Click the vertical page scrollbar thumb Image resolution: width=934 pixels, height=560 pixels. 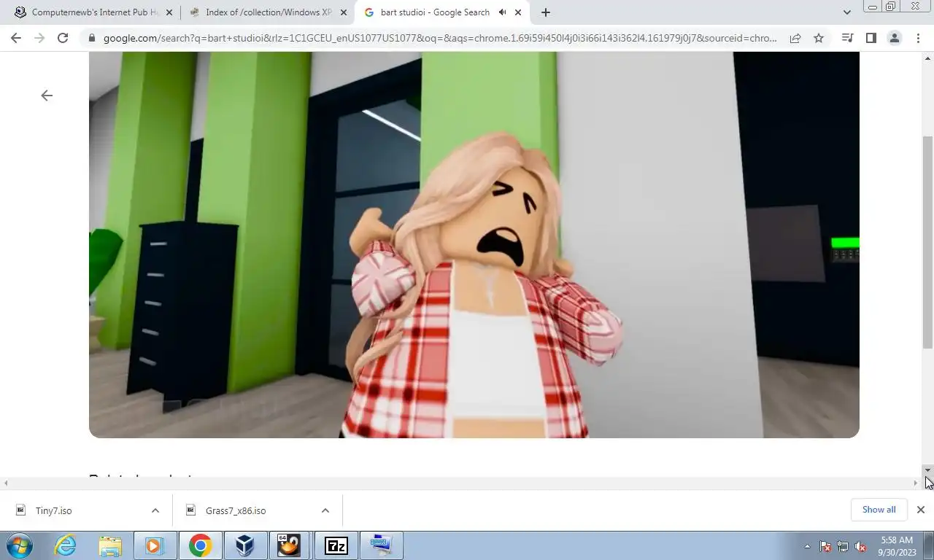(x=927, y=241)
